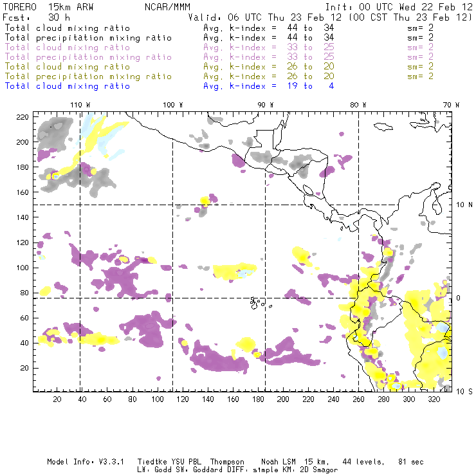The height and width of the screenshot is (476, 476).
Task: Select the "2D Smagor" footer text
Action: point(319,470)
